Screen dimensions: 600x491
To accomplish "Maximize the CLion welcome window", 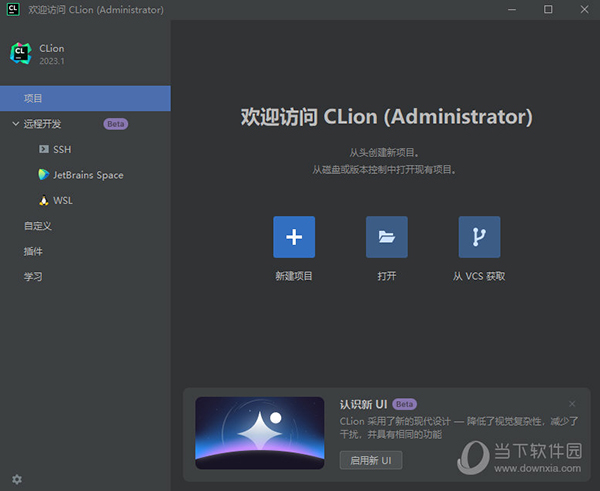I will pyautogui.click(x=548, y=10).
